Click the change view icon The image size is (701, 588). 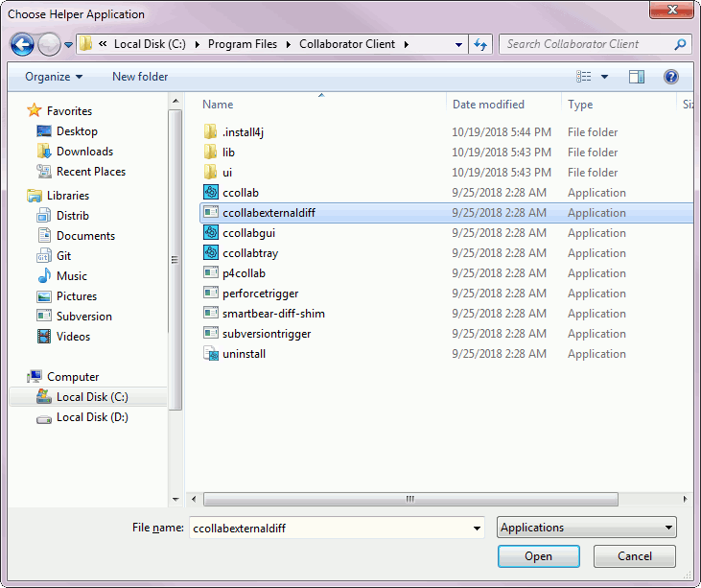point(583,77)
